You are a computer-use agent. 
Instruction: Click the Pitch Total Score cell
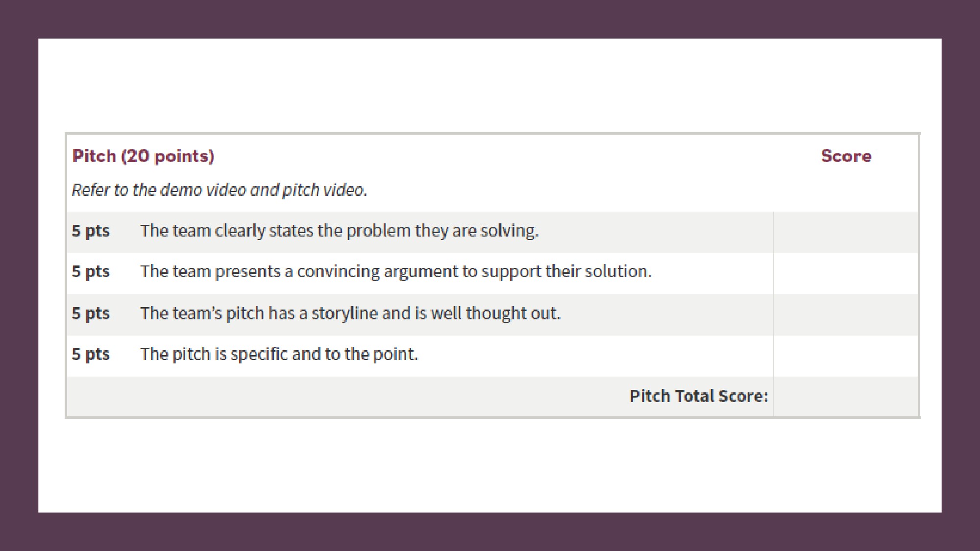(x=846, y=396)
